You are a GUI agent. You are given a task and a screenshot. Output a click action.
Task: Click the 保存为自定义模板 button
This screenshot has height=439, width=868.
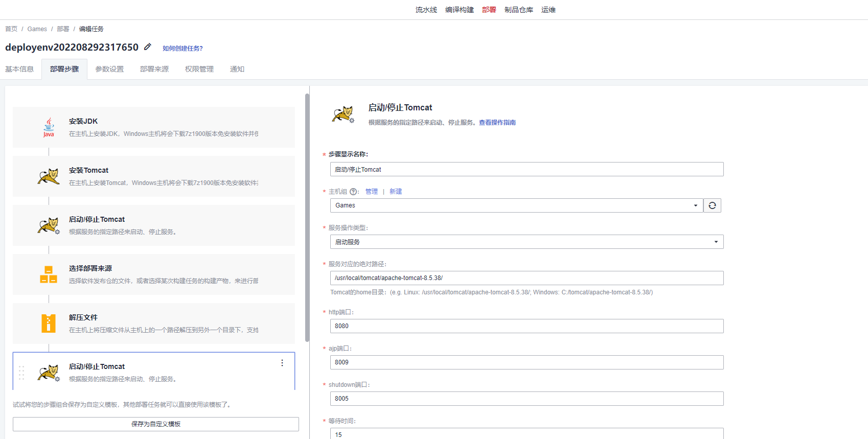(156, 424)
